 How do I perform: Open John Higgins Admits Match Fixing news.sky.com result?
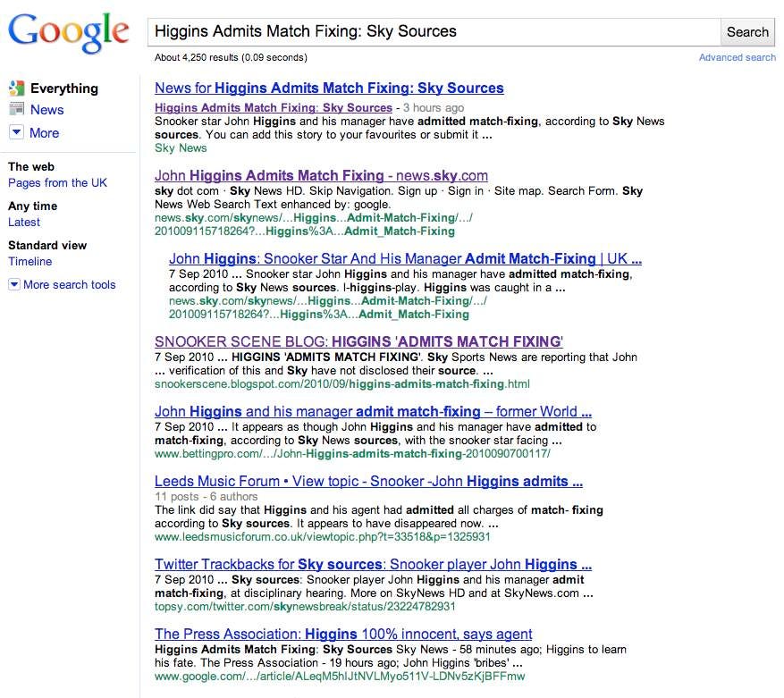(321, 175)
